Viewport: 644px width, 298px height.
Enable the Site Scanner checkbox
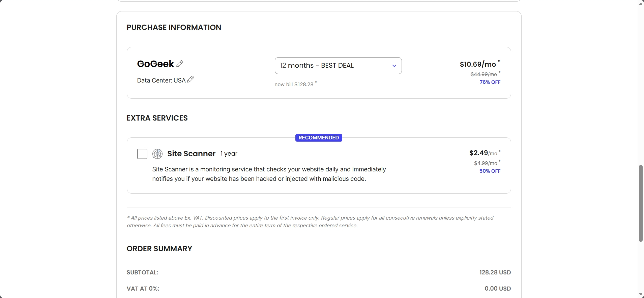pos(142,154)
